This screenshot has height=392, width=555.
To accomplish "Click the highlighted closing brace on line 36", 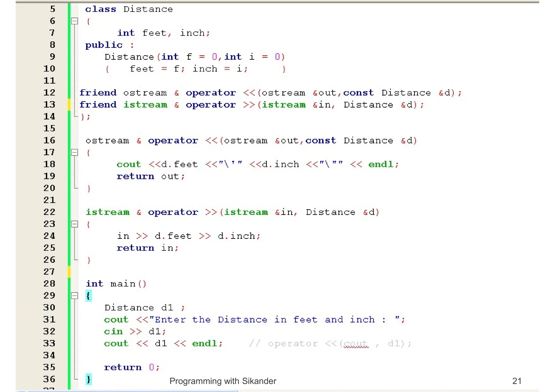I will coord(88,379).
